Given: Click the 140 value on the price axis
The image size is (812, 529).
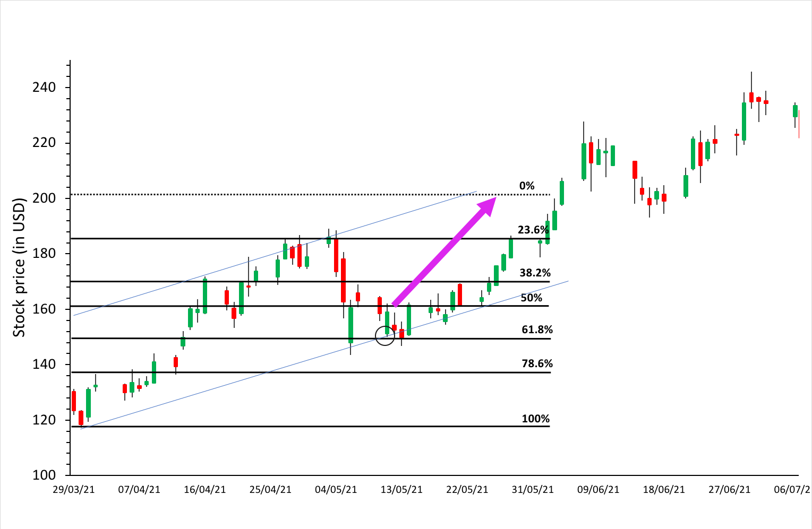Looking at the screenshot, I should click(x=44, y=365).
